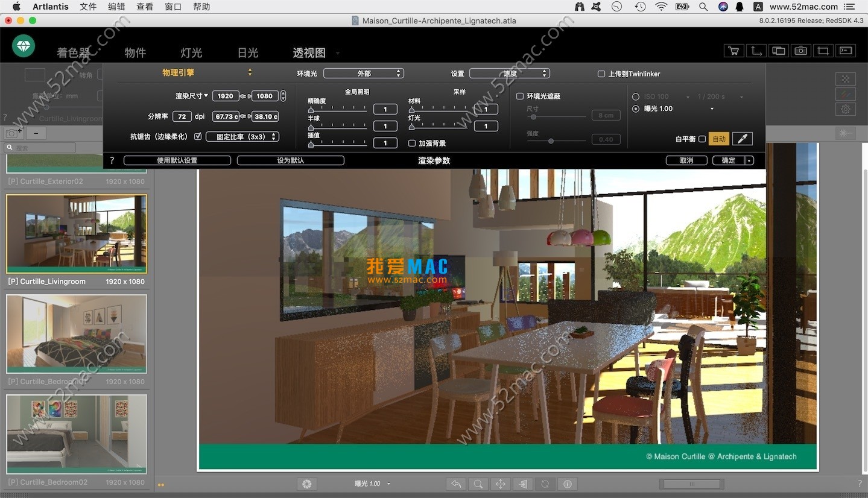Select the ISO 100 radio button

[x=636, y=96]
